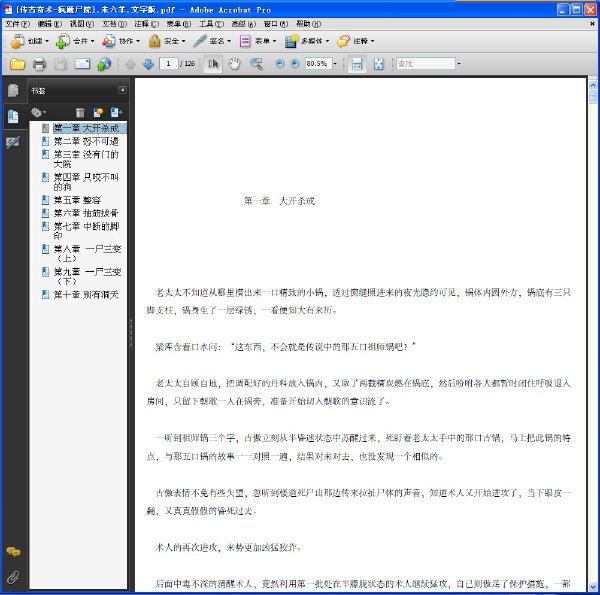Select bookmark 第二章 怒不可遏

click(x=86, y=142)
